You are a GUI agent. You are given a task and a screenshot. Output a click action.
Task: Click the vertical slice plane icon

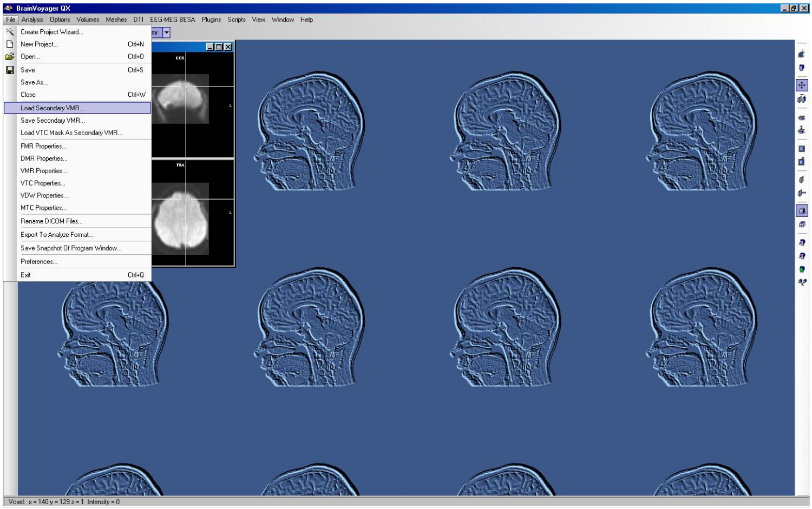[x=802, y=180]
